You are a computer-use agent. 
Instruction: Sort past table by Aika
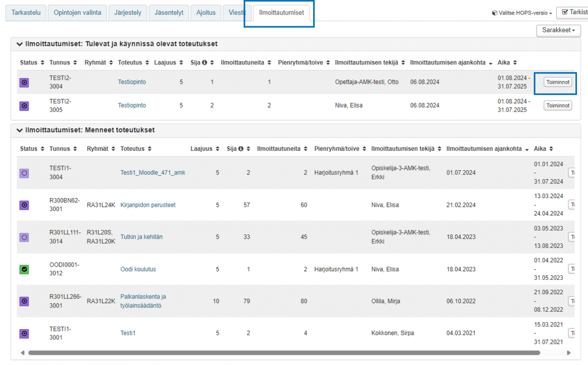point(543,149)
